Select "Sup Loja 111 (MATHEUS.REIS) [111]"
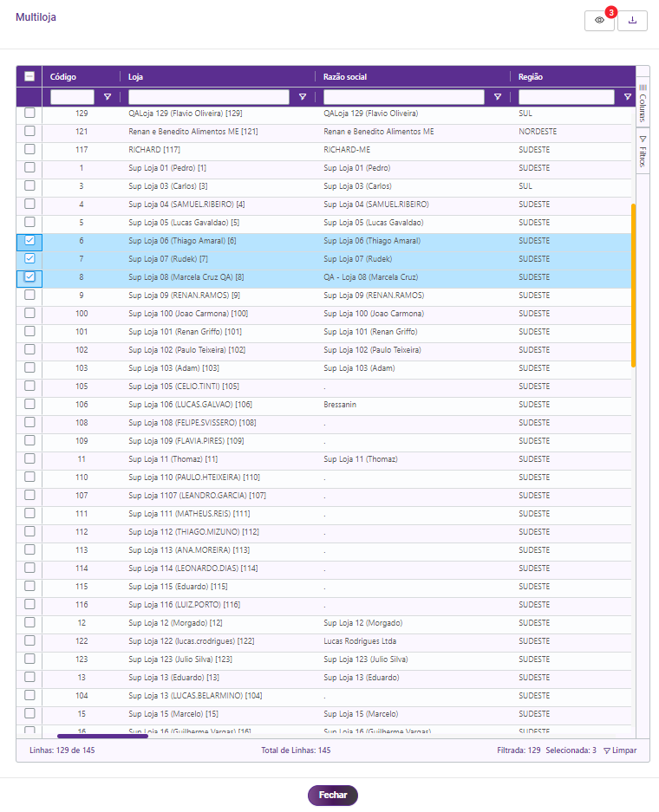The image size is (659, 812). point(189,514)
